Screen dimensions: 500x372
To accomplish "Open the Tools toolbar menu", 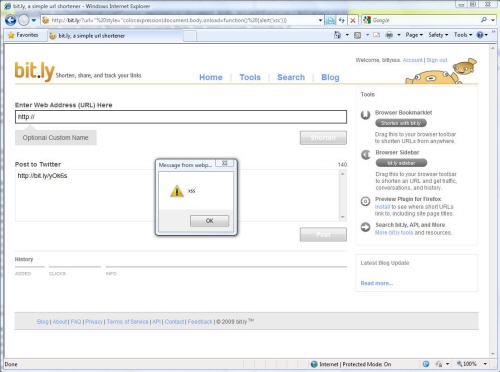I will 463,35.
